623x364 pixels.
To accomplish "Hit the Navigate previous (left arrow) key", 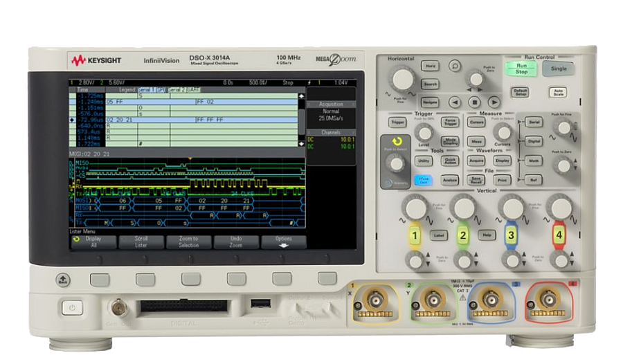I will (455, 102).
